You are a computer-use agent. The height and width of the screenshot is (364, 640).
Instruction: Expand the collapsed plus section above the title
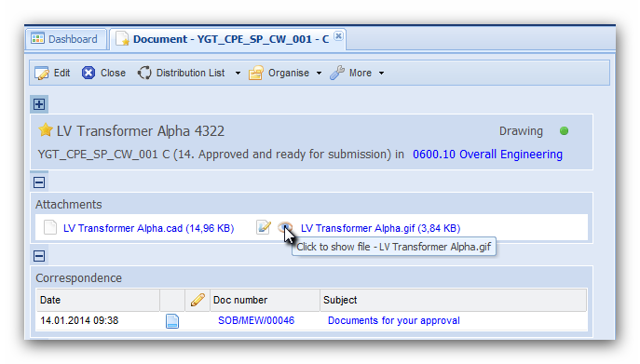point(39,104)
